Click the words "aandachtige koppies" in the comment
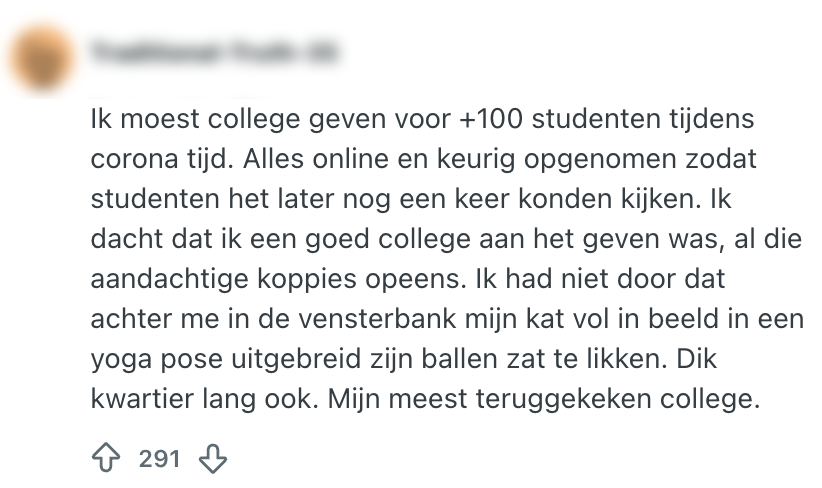This screenshot has height=488, width=822. pos(223,279)
